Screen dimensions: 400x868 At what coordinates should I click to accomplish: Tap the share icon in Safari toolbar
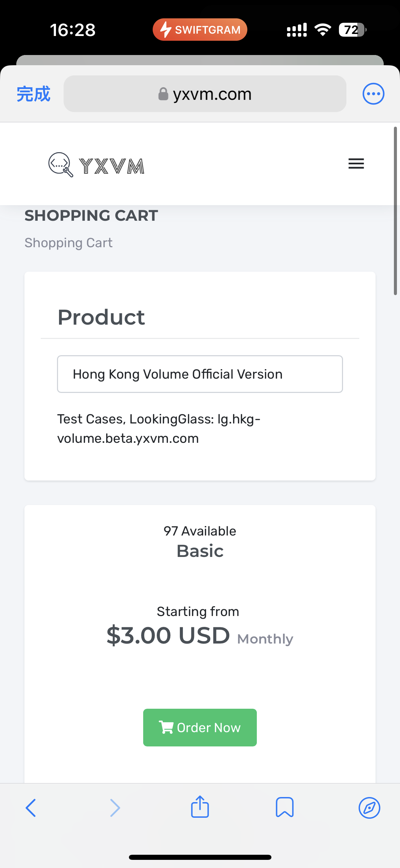(200, 807)
